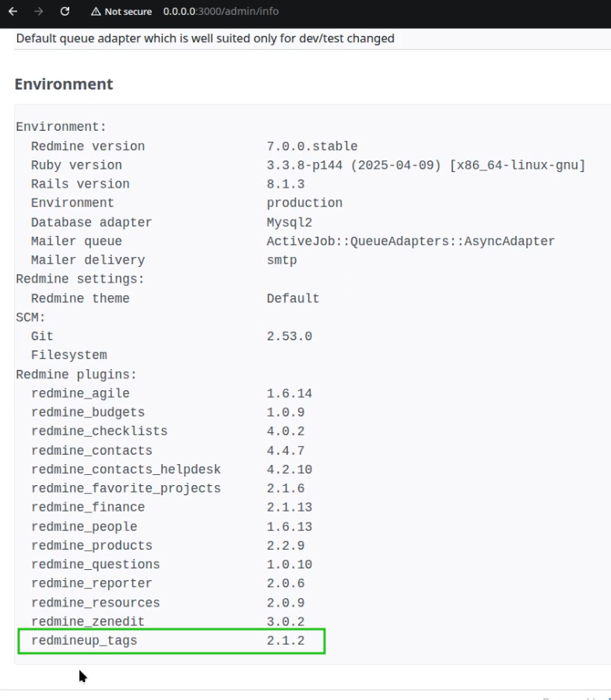
Task: Click the Default theme value
Action: pyautogui.click(x=293, y=298)
